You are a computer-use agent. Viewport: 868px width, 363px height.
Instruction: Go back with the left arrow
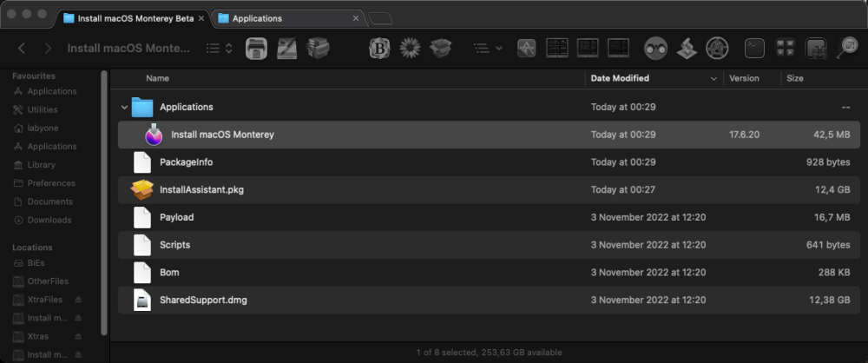[x=22, y=49]
